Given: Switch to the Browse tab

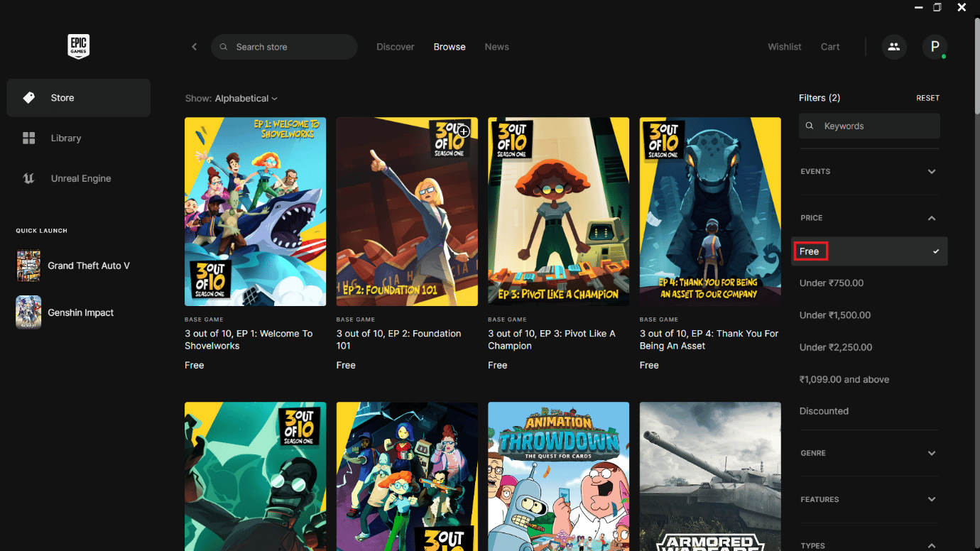Looking at the screenshot, I should (450, 47).
